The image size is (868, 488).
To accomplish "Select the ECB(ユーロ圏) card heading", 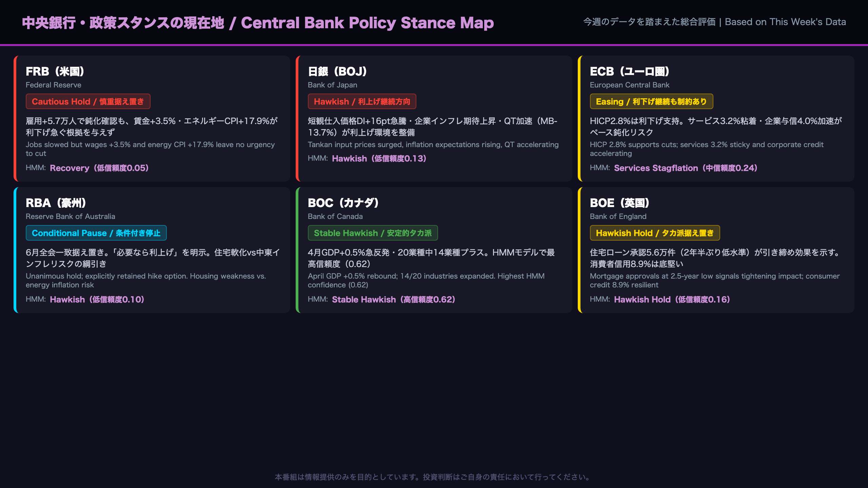I will pyautogui.click(x=630, y=72).
